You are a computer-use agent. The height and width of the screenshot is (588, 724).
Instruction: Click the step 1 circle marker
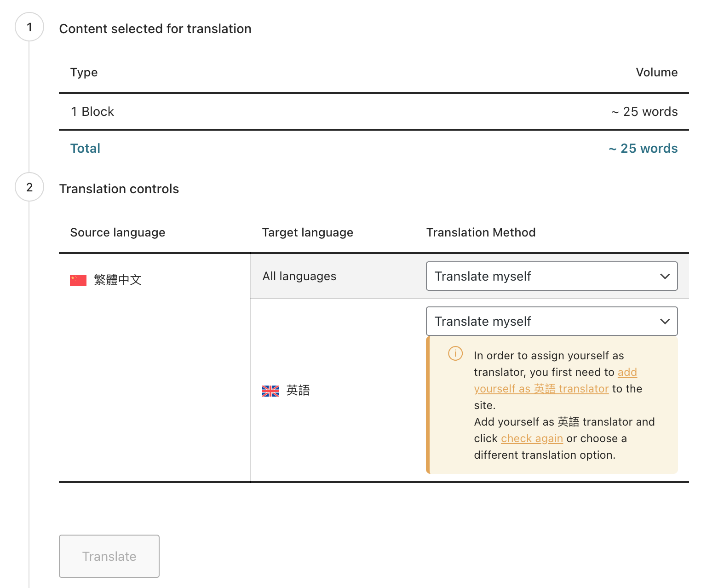29,27
